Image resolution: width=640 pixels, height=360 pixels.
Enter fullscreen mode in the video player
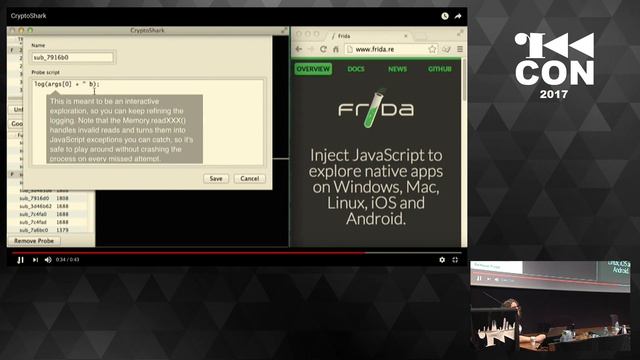point(455,260)
